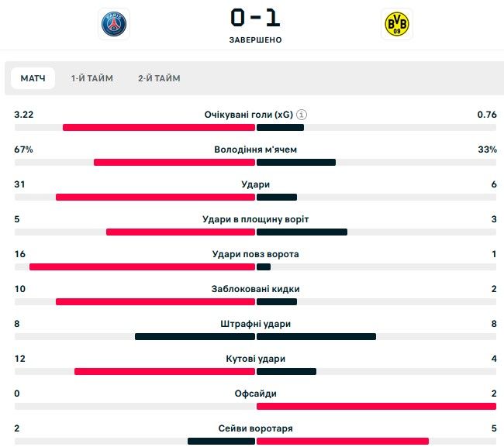The height and width of the screenshot is (447, 504).
Task: Click the red Удари повз ворота bar
Action: point(142,267)
